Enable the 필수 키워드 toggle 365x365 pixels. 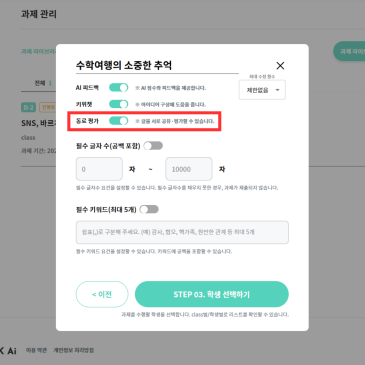point(149,209)
